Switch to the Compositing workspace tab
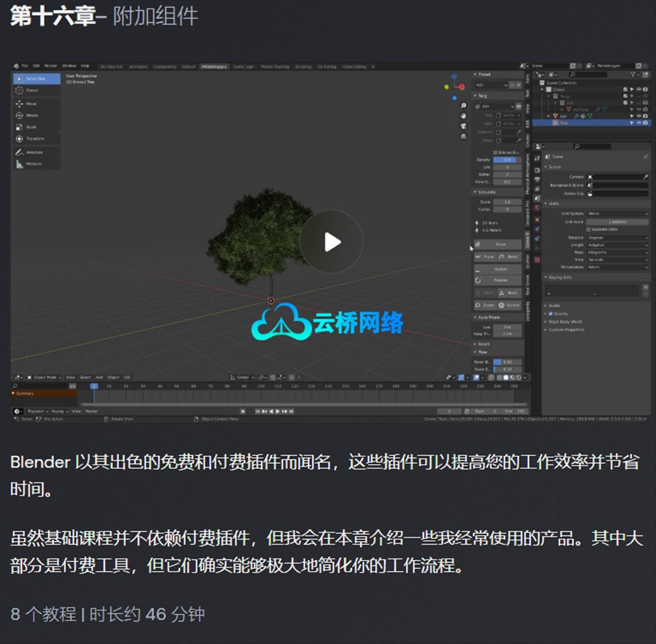This screenshot has width=656, height=644. (x=164, y=66)
